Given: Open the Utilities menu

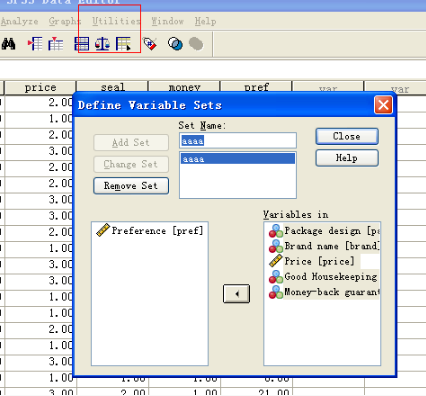Looking at the screenshot, I should coord(116,21).
